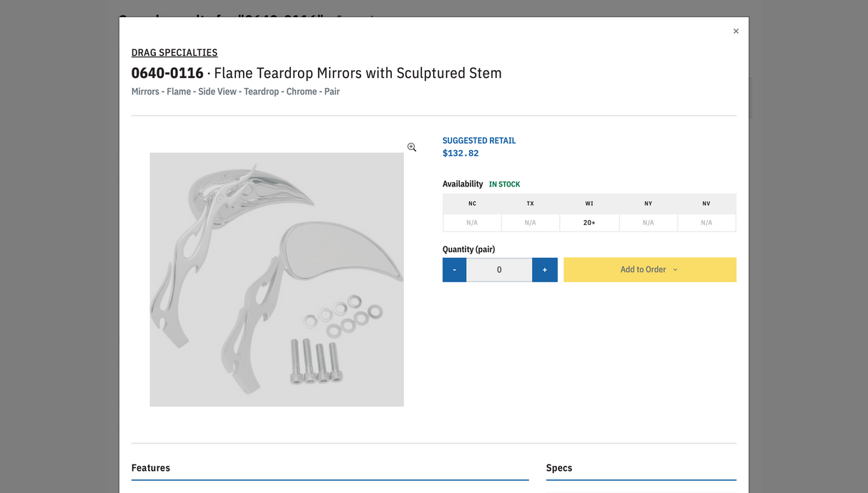Select the N/A cell under NC

[472, 223]
